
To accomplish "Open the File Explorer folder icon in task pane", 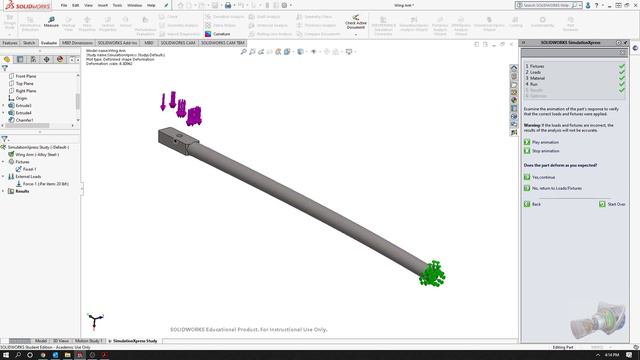I will [x=514, y=84].
